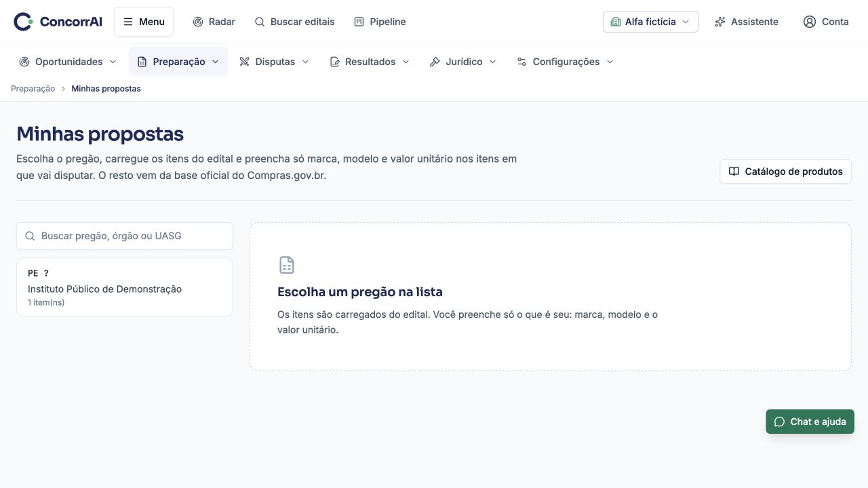
Task: Click the Configurações sliders icon
Action: coord(521,62)
